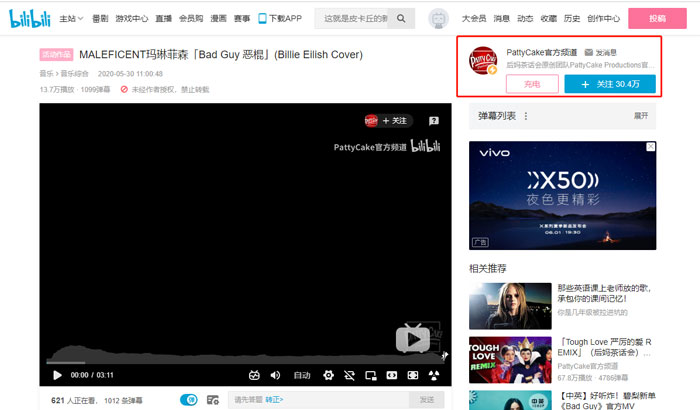Open danmaku settings icon beside the toggle

click(x=212, y=400)
